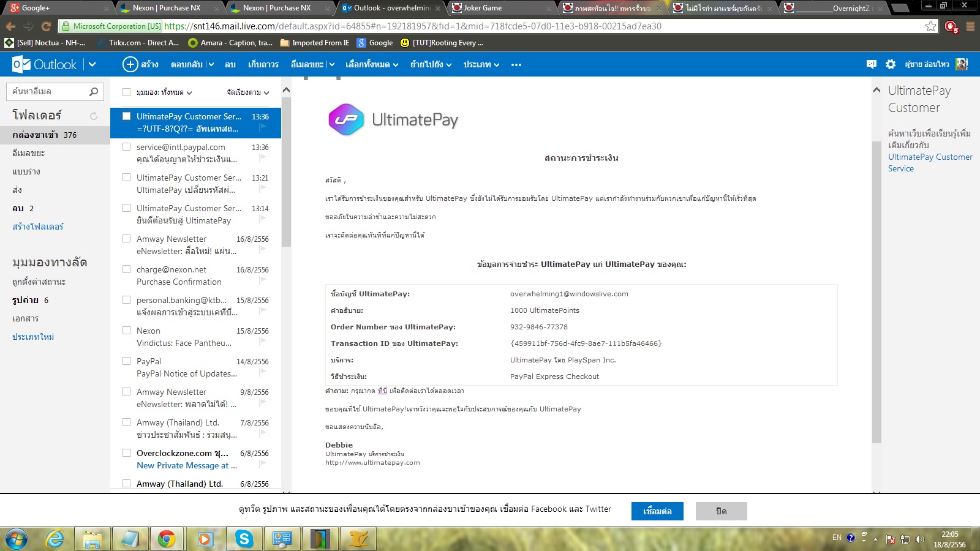Click the message list scroll-up arrow
The height and width of the screenshot is (551, 980).
click(286, 91)
